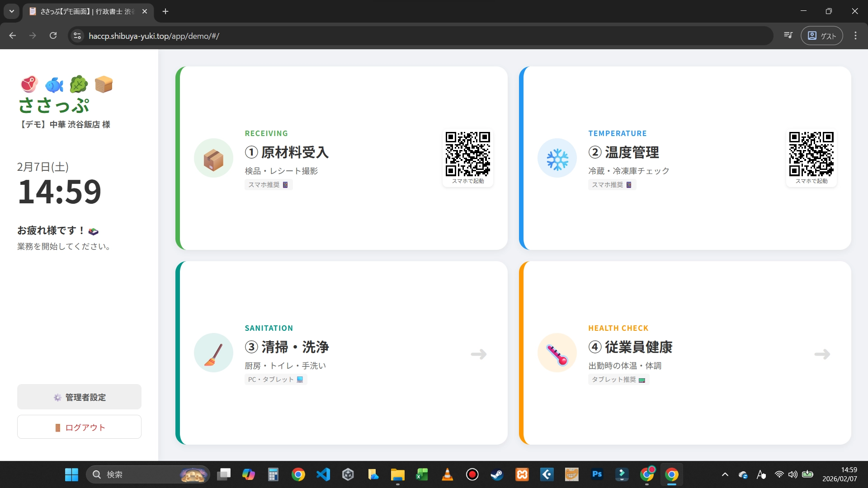Click the arrow on the Sanitation card
Image resolution: width=868 pixels, height=488 pixels.
point(479,354)
